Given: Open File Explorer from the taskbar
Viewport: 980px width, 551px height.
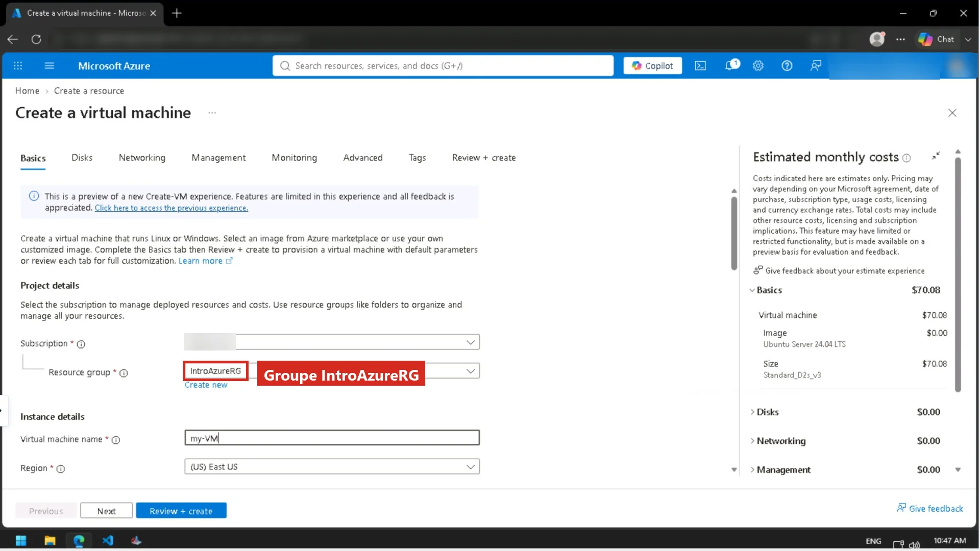Looking at the screenshot, I should point(50,541).
